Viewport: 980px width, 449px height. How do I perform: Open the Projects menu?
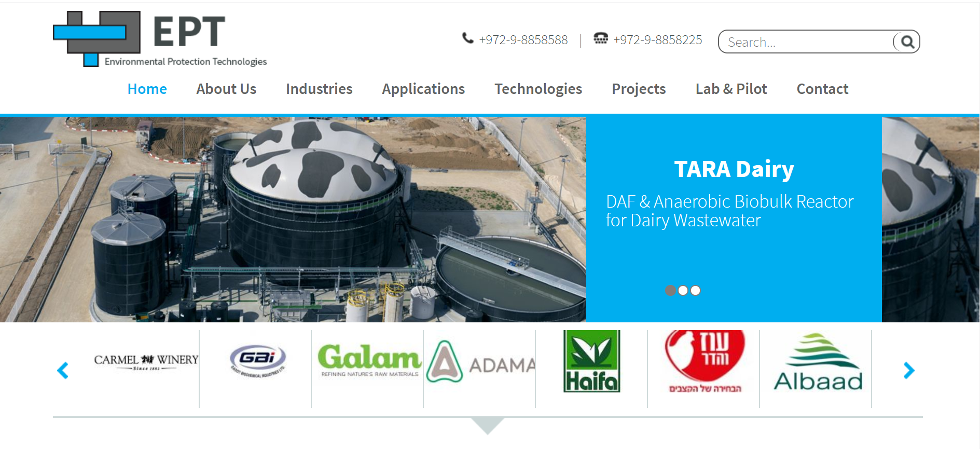pyautogui.click(x=639, y=89)
